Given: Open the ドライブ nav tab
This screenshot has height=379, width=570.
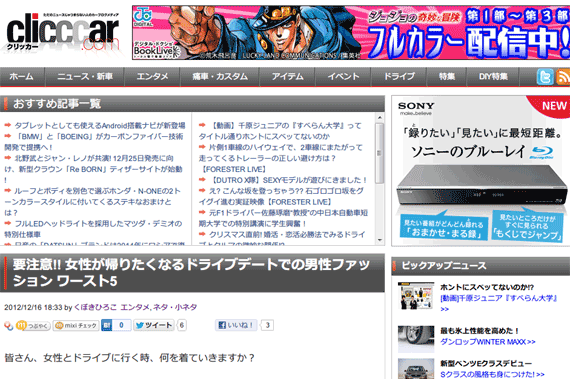Looking at the screenshot, I should pos(399,77).
